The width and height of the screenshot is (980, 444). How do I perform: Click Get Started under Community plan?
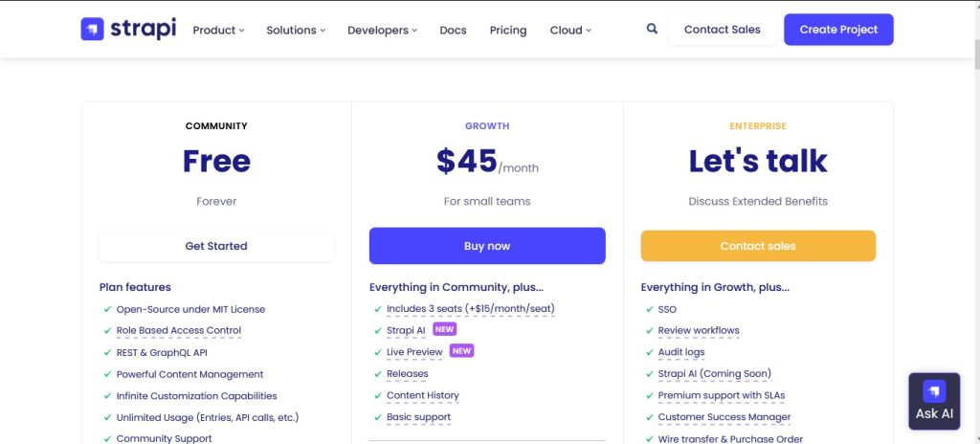pos(216,246)
